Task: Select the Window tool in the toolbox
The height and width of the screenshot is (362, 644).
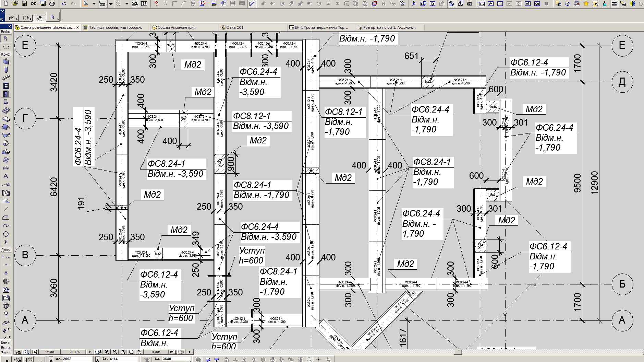Action: tap(6, 86)
